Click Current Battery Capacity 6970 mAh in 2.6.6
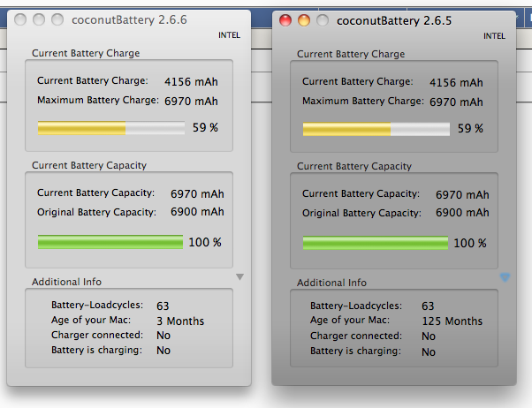532x408 pixels. 197,194
